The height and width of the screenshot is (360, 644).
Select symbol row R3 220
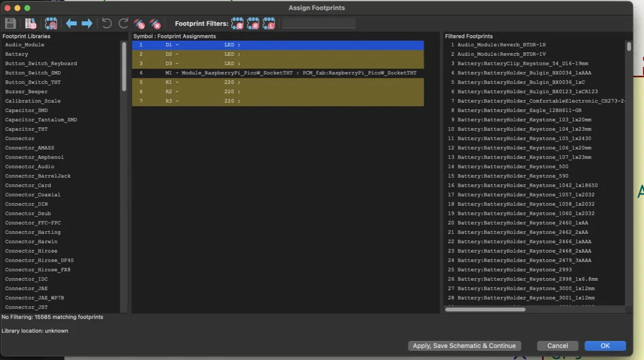[278, 101]
